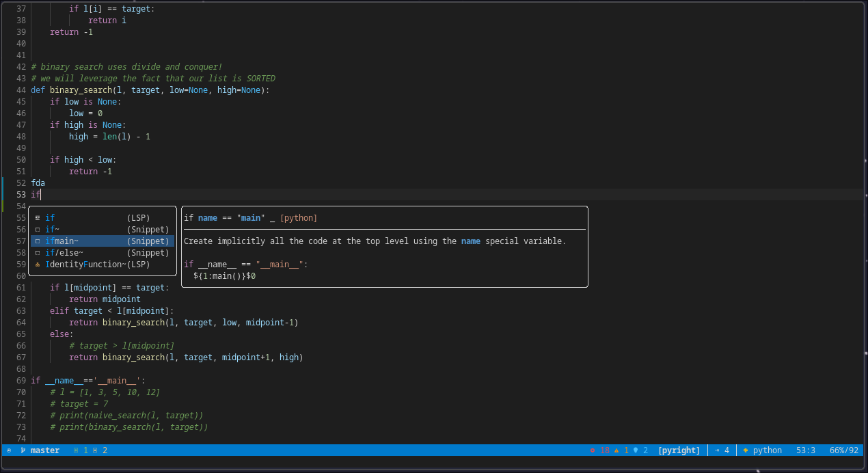The width and height of the screenshot is (868, 473).
Task: Click the red error diagnostics icon showing 18
Action: 593,450
